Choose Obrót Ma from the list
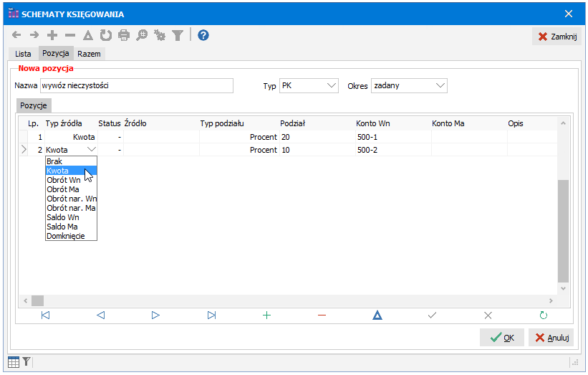Viewport: 588px width, 375px height. (71, 189)
